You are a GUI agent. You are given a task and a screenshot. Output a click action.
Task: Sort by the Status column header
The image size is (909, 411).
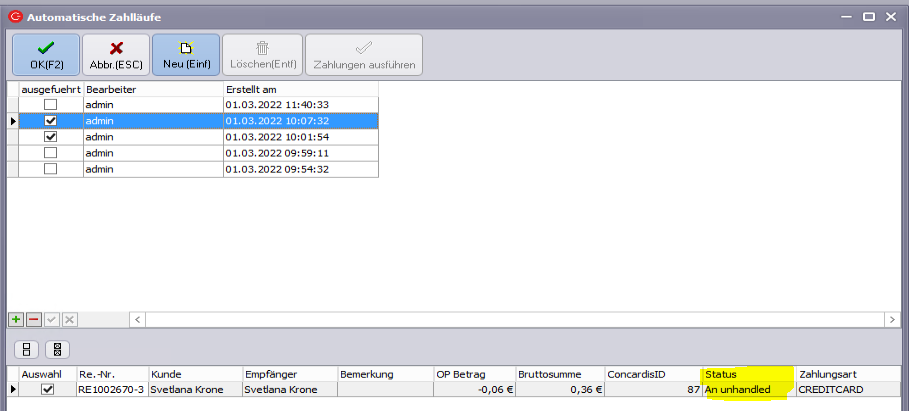click(747, 374)
